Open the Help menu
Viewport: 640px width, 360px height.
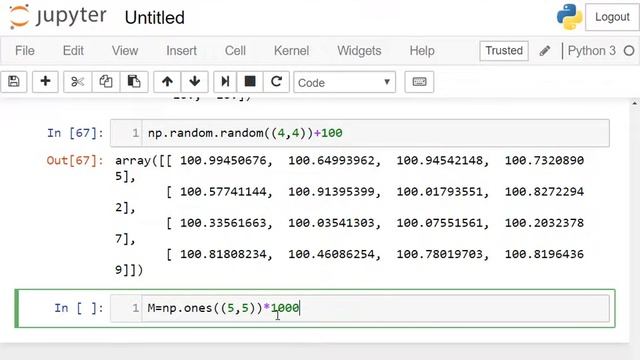[x=422, y=51]
